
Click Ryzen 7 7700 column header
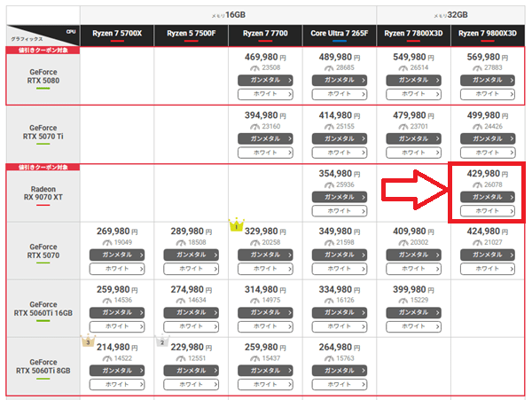(x=265, y=34)
